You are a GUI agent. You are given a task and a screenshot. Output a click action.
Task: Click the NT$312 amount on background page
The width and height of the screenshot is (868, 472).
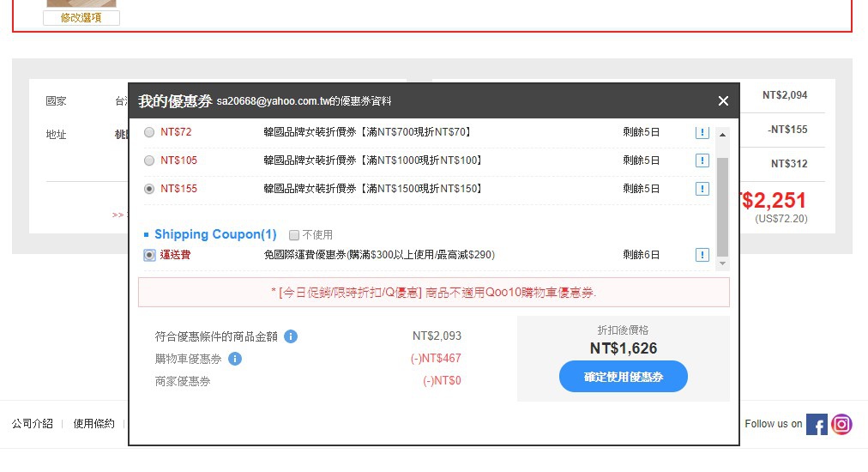click(x=789, y=164)
